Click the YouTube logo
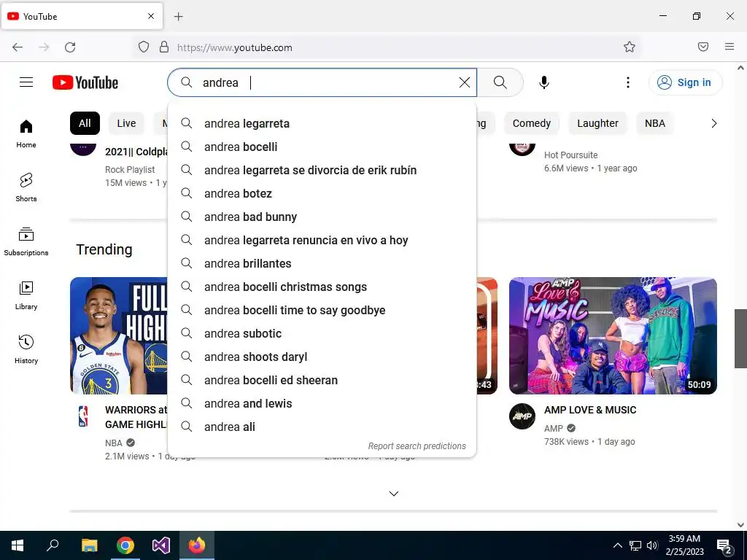Viewport: 747px width, 560px height. point(85,82)
